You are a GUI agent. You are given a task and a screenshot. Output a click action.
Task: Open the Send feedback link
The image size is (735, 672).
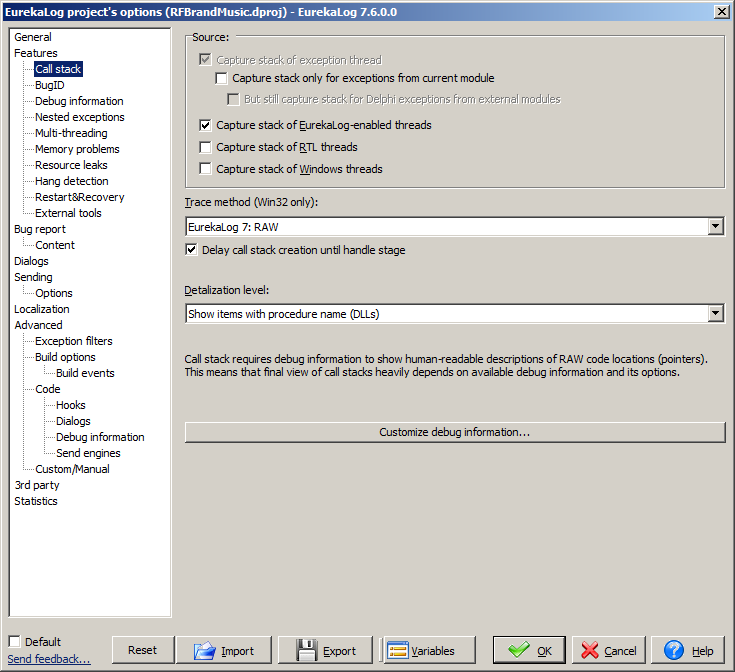tap(49, 659)
